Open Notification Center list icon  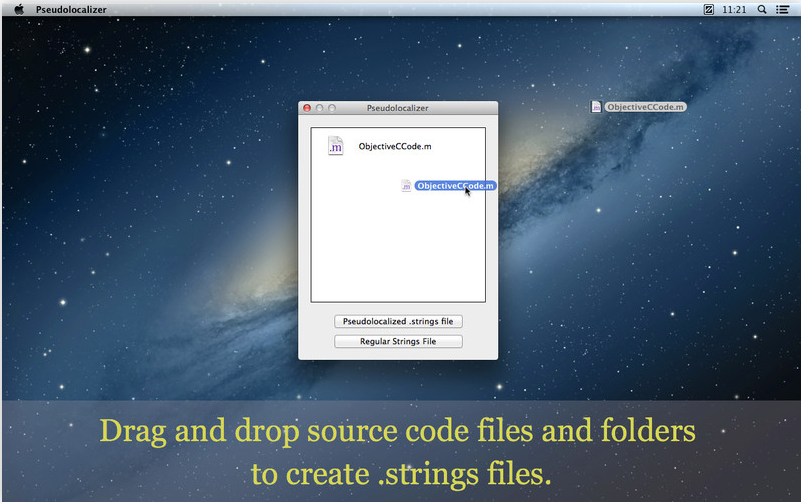pos(782,9)
